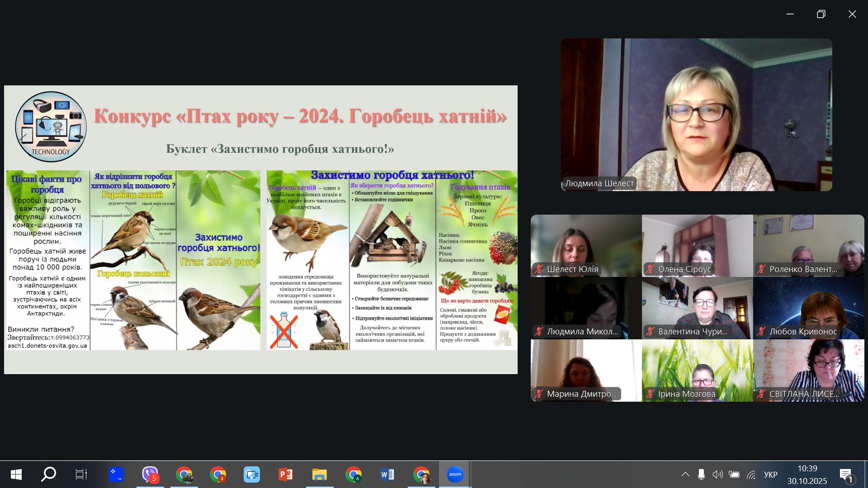This screenshot has width=868, height=488.
Task: Open the Windows Start menu
Action: (16, 474)
